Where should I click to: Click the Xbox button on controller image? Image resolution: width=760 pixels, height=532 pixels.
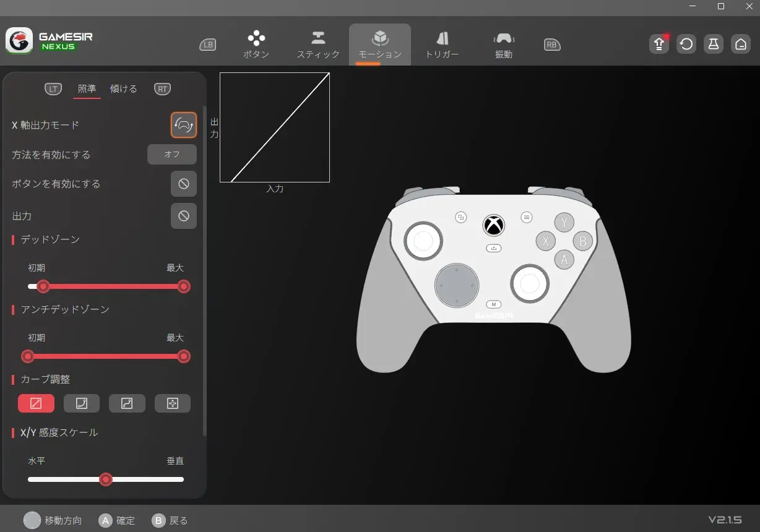click(x=493, y=225)
